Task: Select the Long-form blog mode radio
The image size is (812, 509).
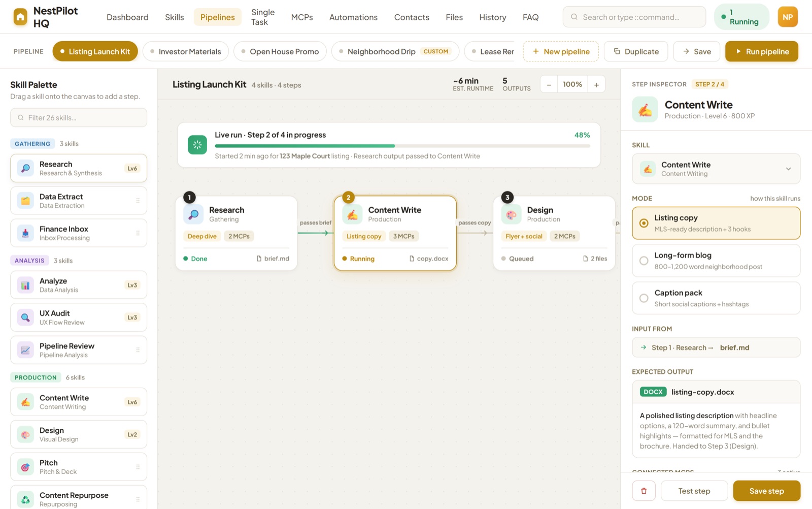Action: (x=644, y=261)
